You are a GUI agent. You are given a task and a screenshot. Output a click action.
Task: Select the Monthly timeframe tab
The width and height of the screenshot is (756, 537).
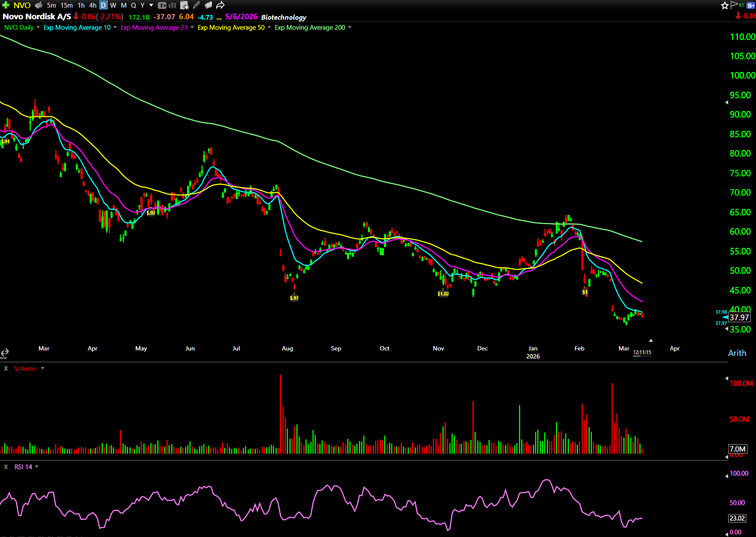pyautogui.click(x=123, y=5)
